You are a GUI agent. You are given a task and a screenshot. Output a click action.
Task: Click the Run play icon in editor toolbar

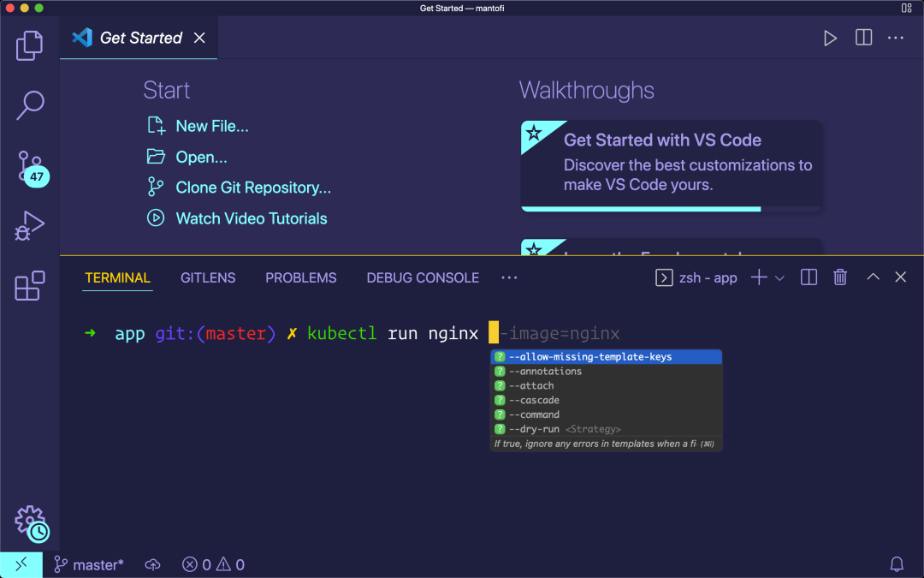830,38
